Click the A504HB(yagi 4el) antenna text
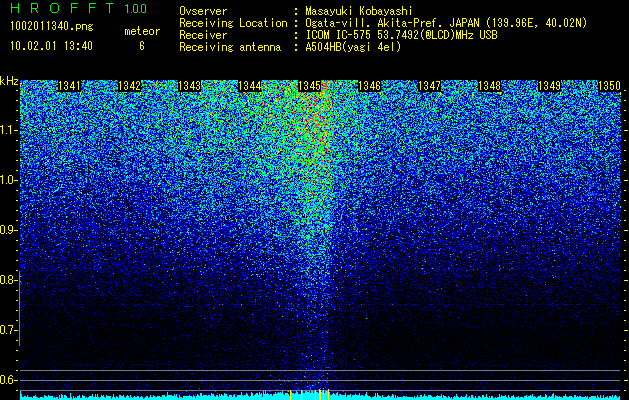 pos(353,47)
